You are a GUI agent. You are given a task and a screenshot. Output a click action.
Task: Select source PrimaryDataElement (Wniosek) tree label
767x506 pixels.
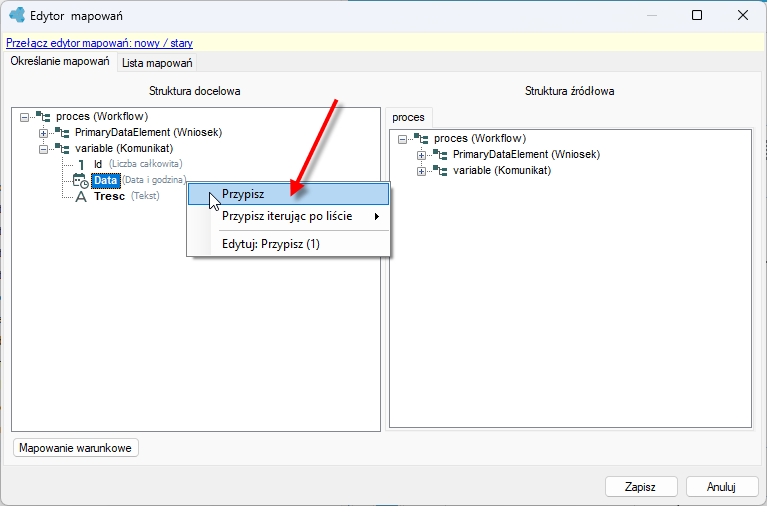[526, 155]
